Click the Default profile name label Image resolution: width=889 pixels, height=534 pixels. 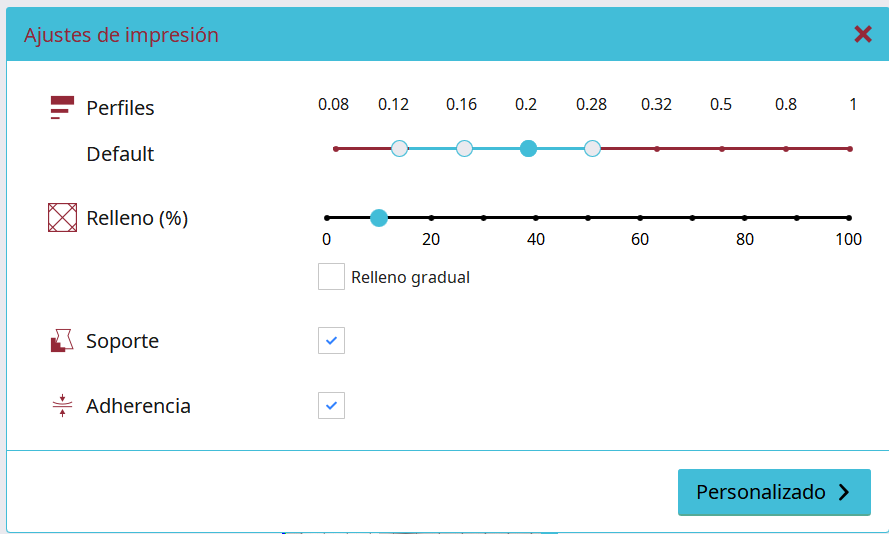(x=120, y=154)
